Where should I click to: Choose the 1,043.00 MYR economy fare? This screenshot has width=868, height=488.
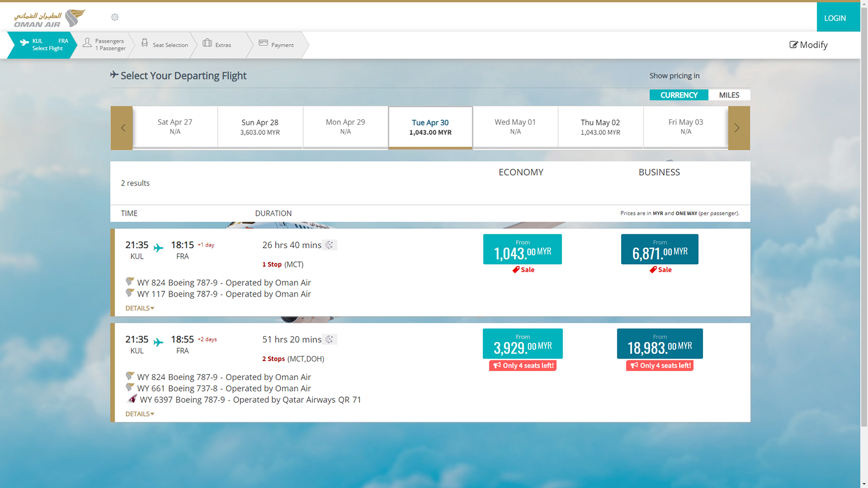coord(522,249)
